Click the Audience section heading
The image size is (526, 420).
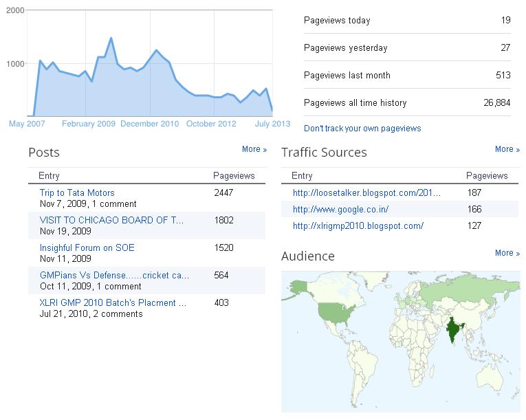[x=308, y=256]
